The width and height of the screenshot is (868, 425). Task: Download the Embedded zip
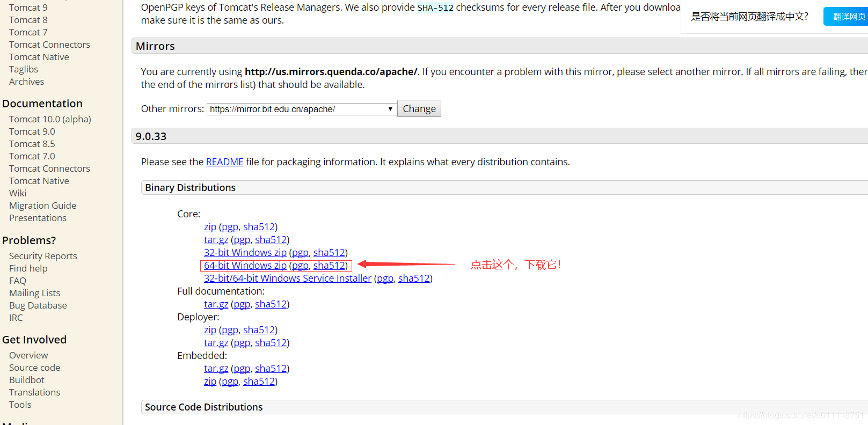click(x=210, y=382)
